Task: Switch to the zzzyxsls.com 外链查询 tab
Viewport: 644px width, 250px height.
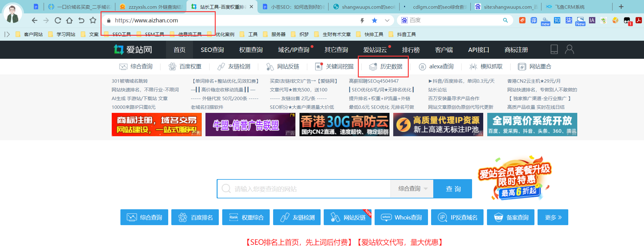Action: (151, 7)
